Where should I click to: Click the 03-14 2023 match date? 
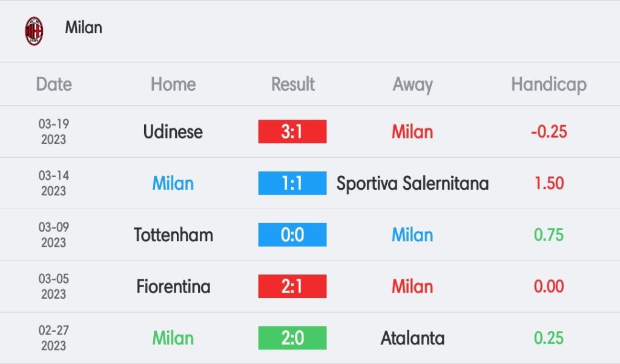pyautogui.click(x=54, y=183)
